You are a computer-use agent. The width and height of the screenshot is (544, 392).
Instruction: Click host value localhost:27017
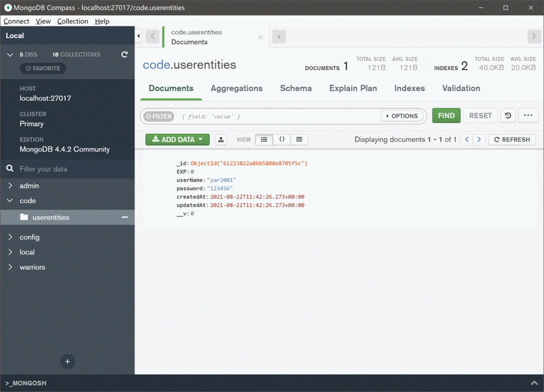[46, 98]
